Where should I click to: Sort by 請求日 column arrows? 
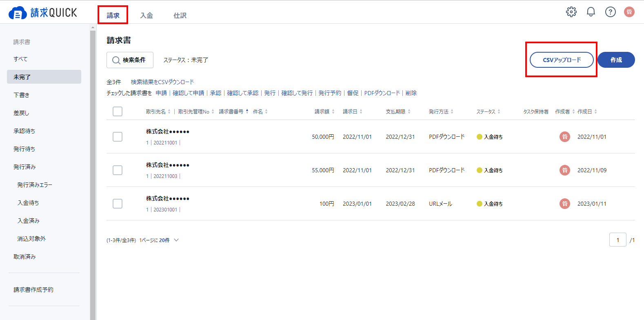pyautogui.click(x=361, y=111)
